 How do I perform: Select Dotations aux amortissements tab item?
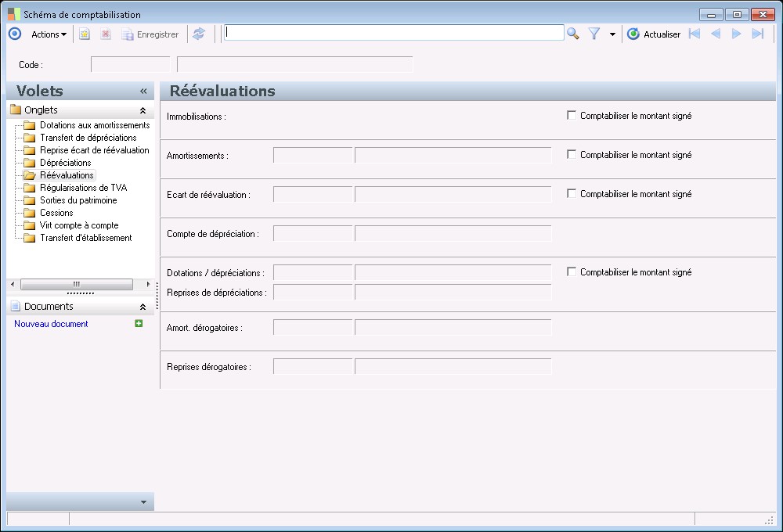click(x=95, y=125)
